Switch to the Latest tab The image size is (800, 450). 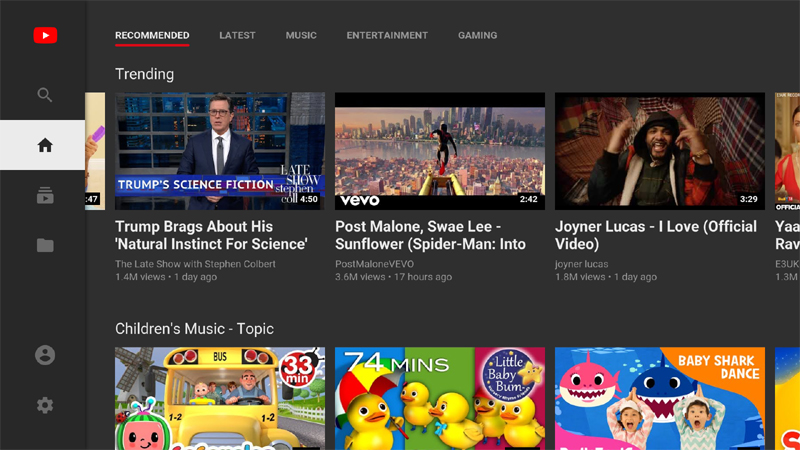(237, 35)
